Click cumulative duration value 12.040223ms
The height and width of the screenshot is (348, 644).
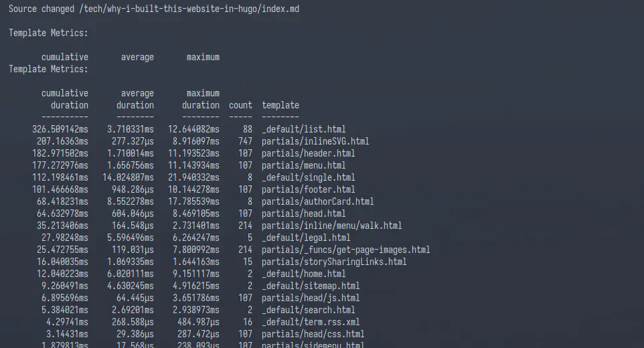click(62, 274)
